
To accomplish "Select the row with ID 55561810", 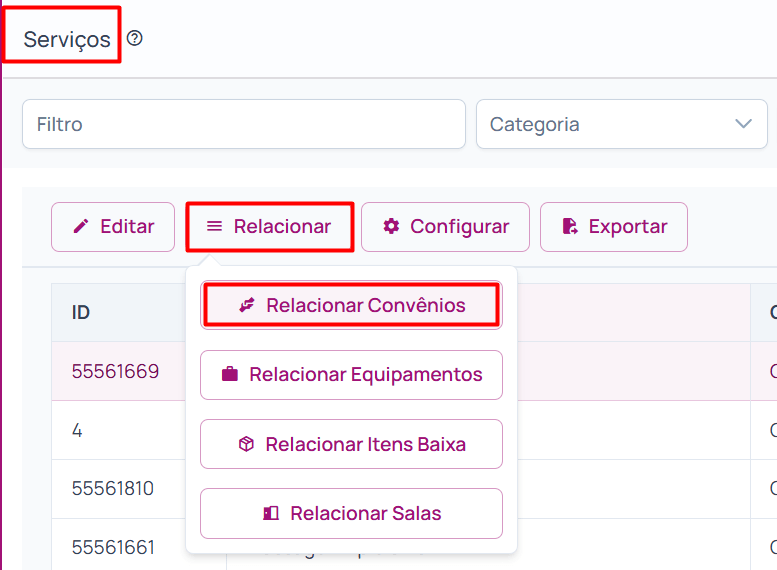I will pyautogui.click(x=414, y=489).
